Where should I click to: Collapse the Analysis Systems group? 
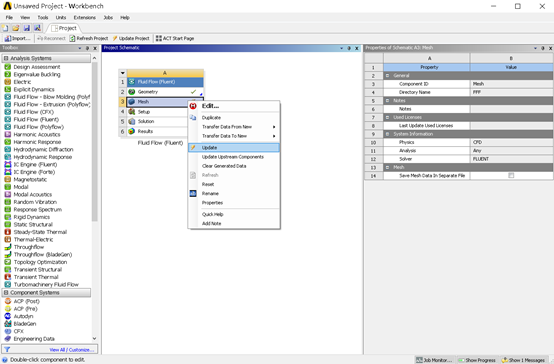click(6, 58)
